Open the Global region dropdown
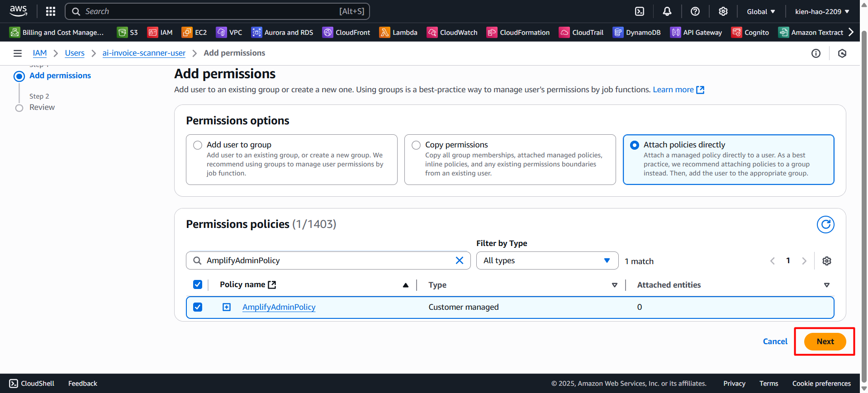This screenshot has width=868, height=393. [761, 11]
